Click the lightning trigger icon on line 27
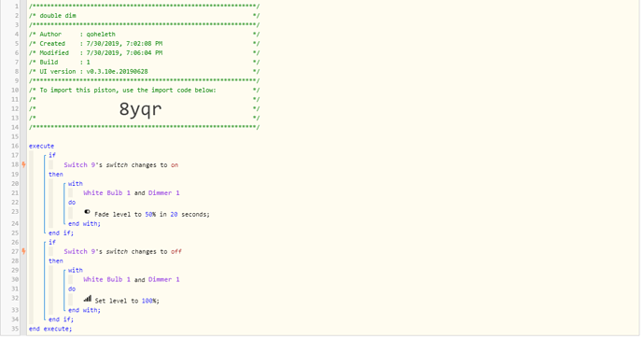 24,251
